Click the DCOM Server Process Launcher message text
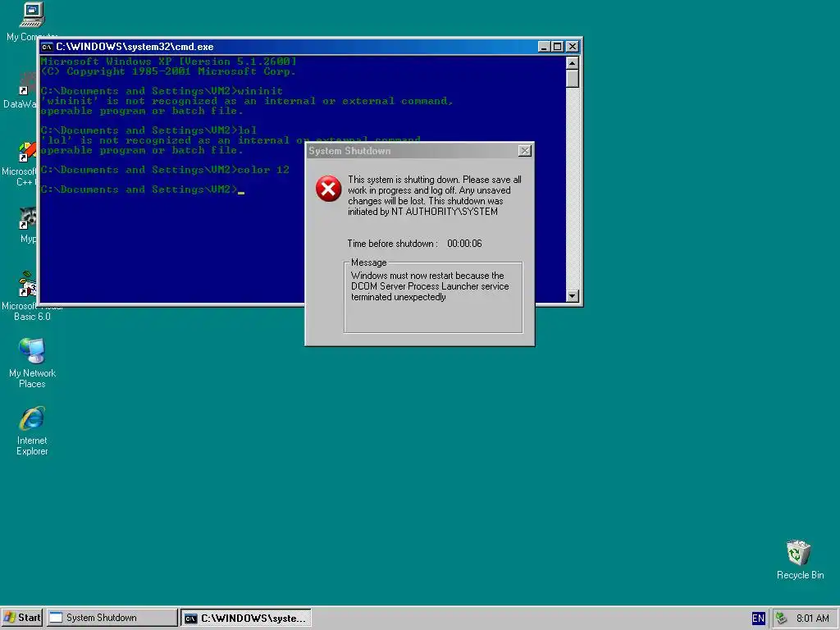Screen dimensions: 840x630 (430, 286)
